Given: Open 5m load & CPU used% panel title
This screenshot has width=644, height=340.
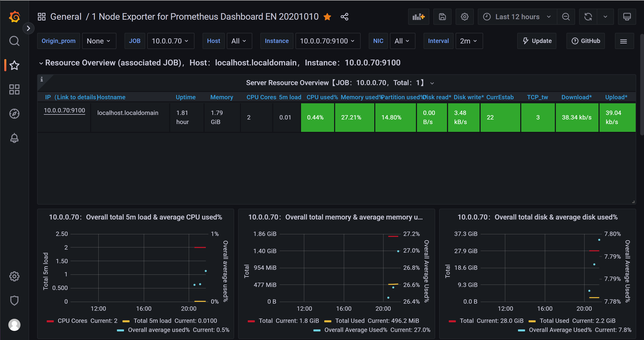Looking at the screenshot, I should coord(135,217).
